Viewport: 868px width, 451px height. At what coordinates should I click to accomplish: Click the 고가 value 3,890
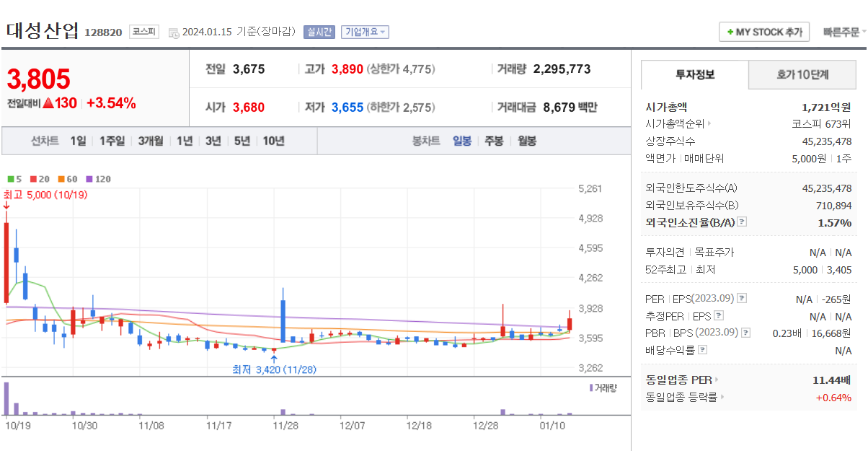347,69
